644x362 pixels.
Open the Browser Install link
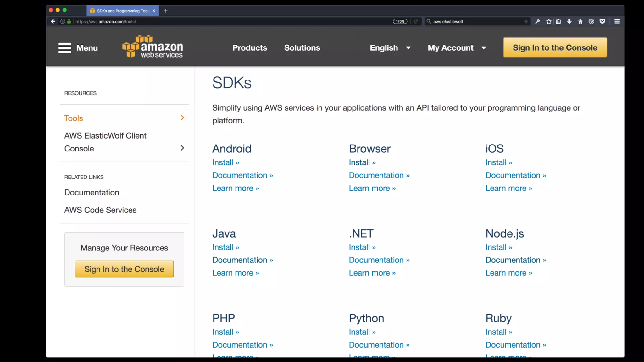coord(362,162)
